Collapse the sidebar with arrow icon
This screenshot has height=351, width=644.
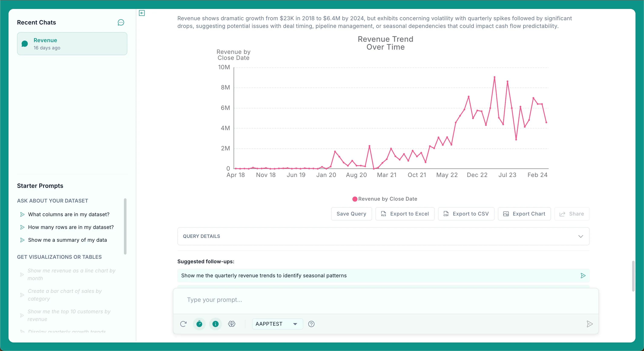[x=142, y=13]
